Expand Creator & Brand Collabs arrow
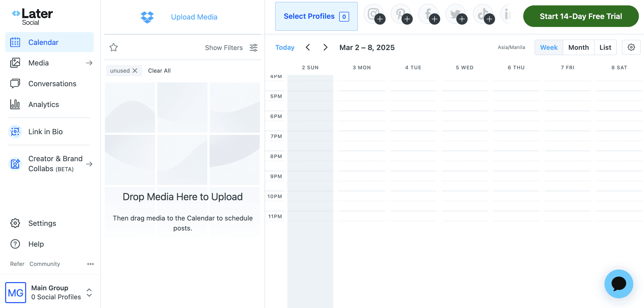The image size is (644, 308). coord(89,164)
